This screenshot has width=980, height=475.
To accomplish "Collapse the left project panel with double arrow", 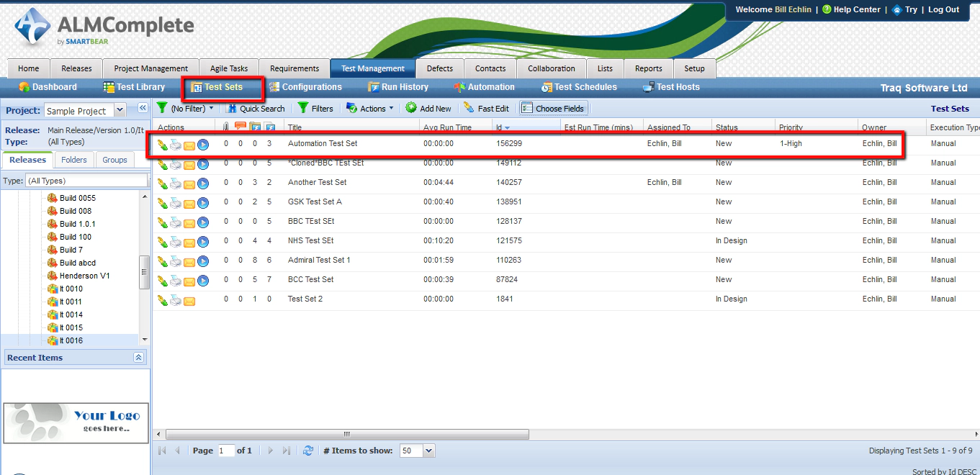I will (143, 108).
